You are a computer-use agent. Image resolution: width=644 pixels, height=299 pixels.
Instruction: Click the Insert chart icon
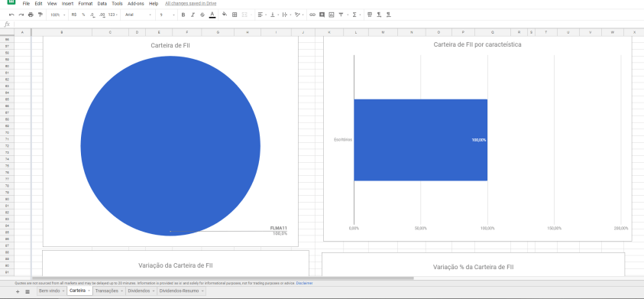332,15
